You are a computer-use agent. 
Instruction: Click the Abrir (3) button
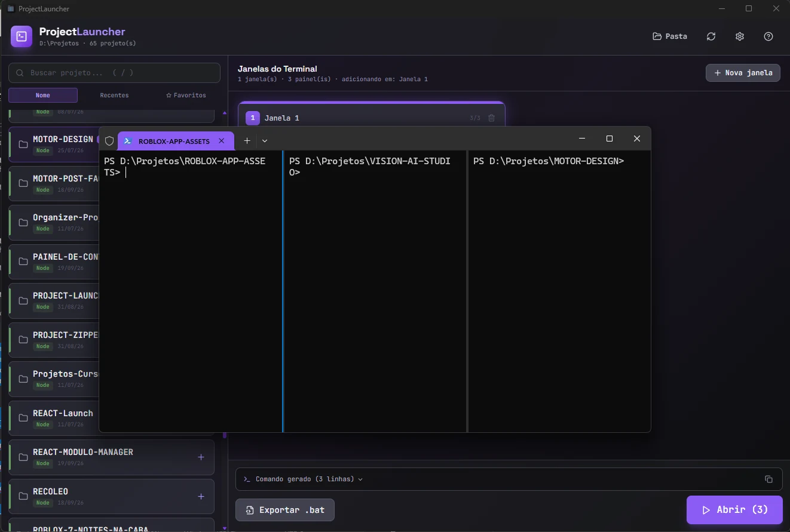pyautogui.click(x=734, y=510)
